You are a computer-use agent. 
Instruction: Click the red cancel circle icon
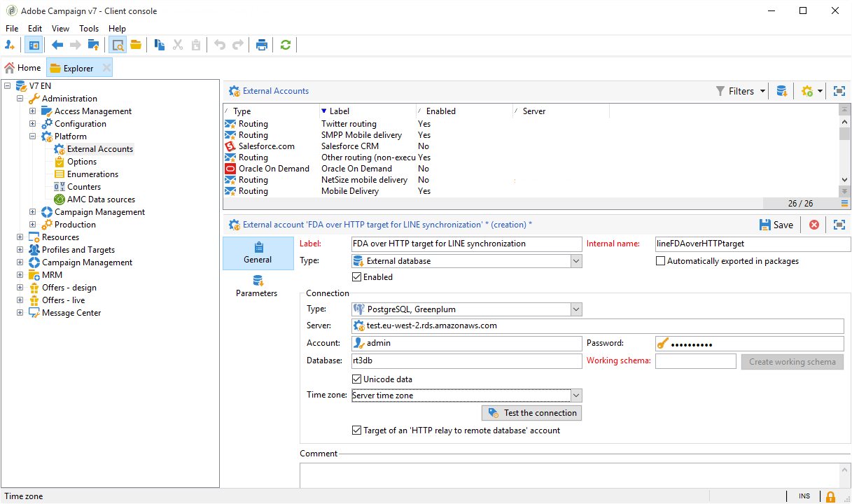[814, 225]
